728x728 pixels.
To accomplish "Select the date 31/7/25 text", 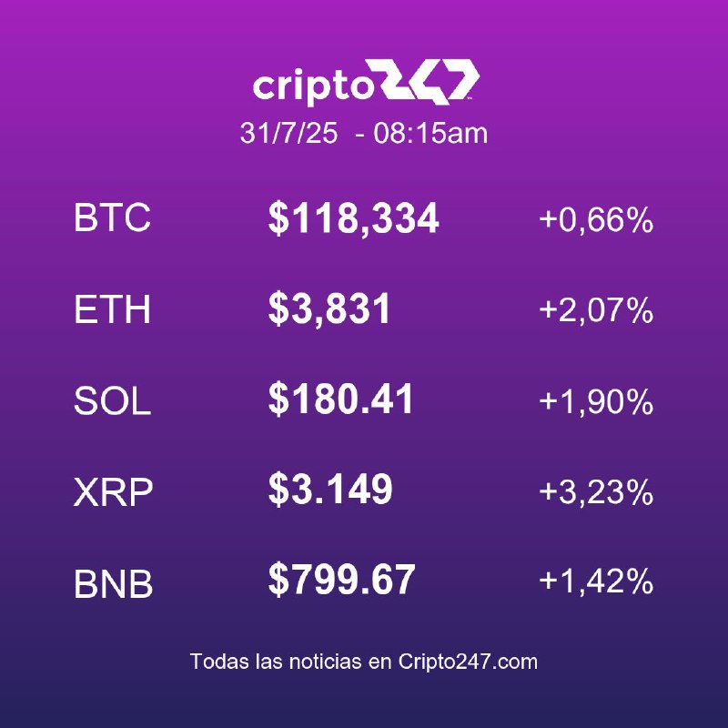I will 288,133.
